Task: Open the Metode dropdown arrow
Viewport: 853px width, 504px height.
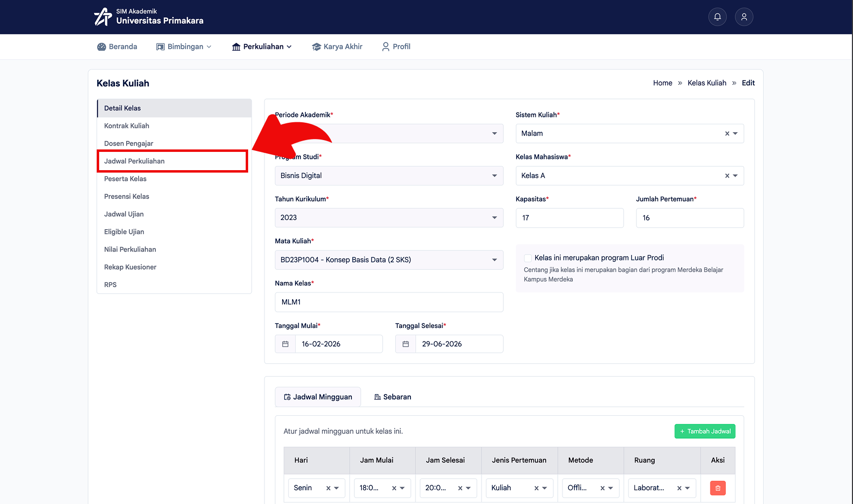Action: click(611, 488)
